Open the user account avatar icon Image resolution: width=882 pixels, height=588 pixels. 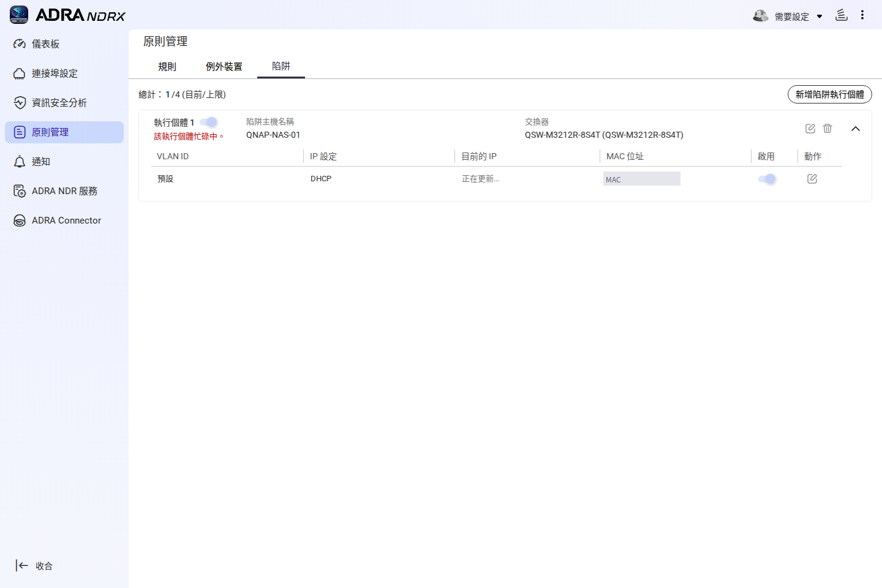coord(761,16)
